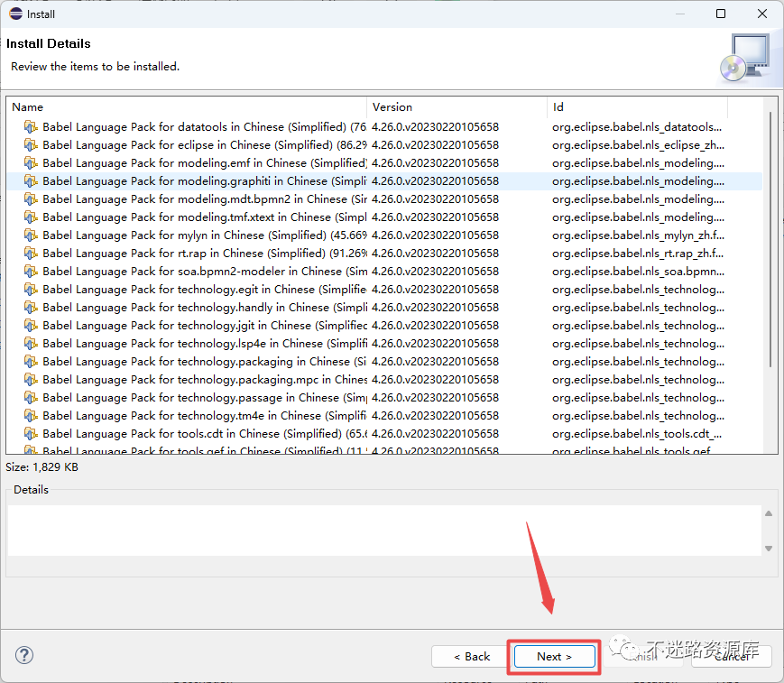Click the icon of the technology.handly pack row
The width and height of the screenshot is (784, 683).
31,307
